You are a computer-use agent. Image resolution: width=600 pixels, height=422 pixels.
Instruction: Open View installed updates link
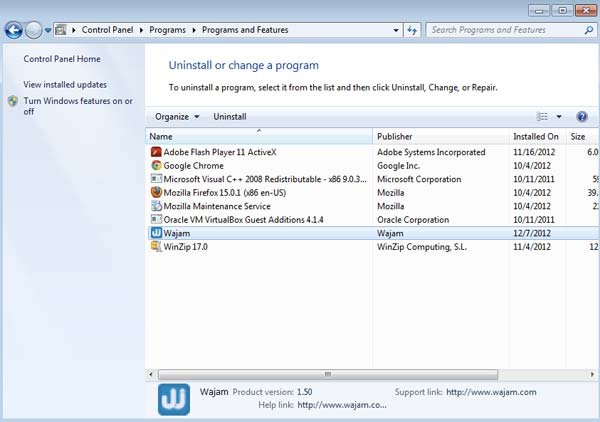pos(65,85)
